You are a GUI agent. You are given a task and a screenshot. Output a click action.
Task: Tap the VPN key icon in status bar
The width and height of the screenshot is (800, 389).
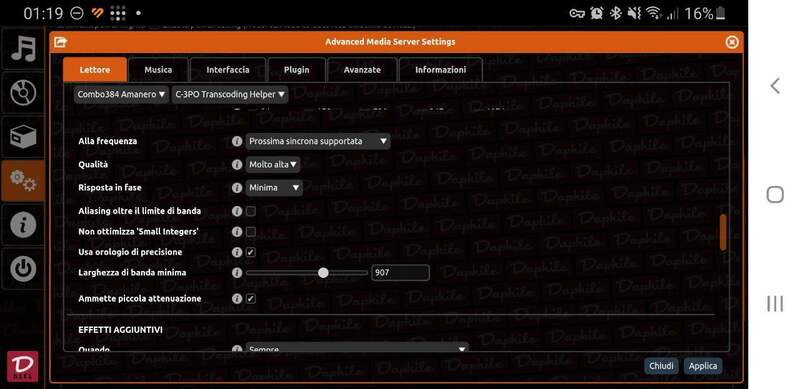click(578, 13)
